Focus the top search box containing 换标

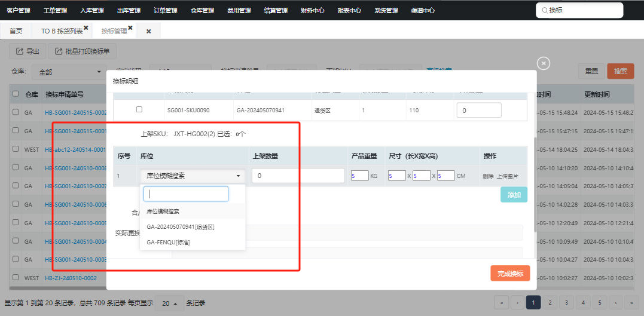tap(579, 11)
